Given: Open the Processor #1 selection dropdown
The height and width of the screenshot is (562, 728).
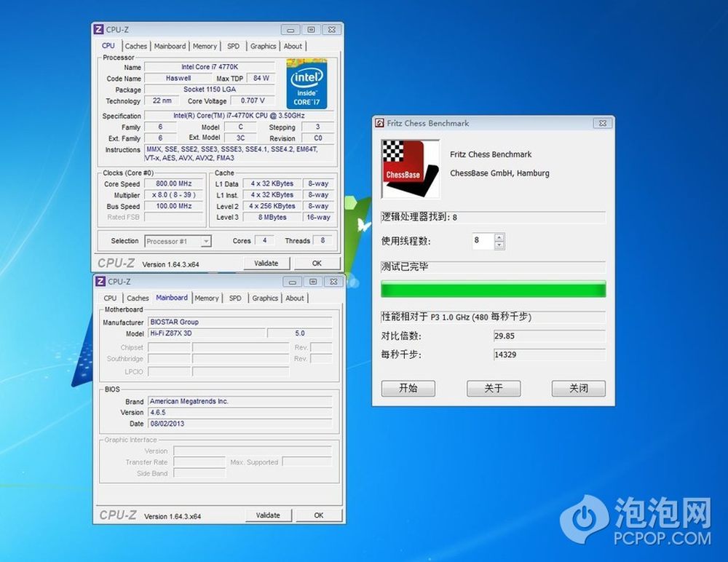Looking at the screenshot, I should point(206,241).
